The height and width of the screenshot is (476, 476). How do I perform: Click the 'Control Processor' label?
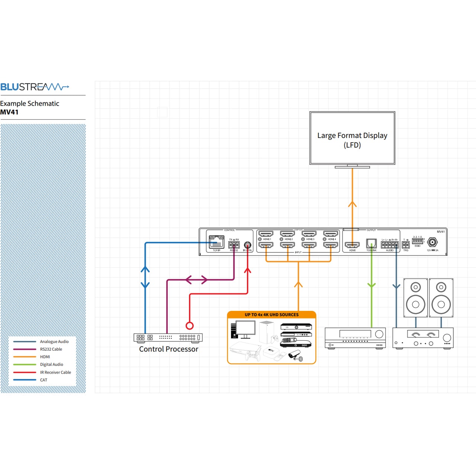tap(168, 349)
